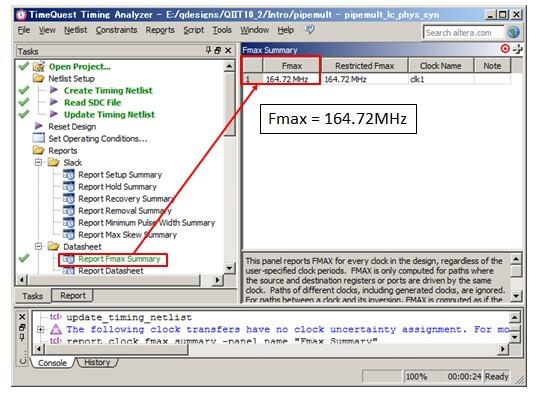The width and height of the screenshot is (533, 393).
Task: Open the Window menu
Action: click(x=255, y=30)
